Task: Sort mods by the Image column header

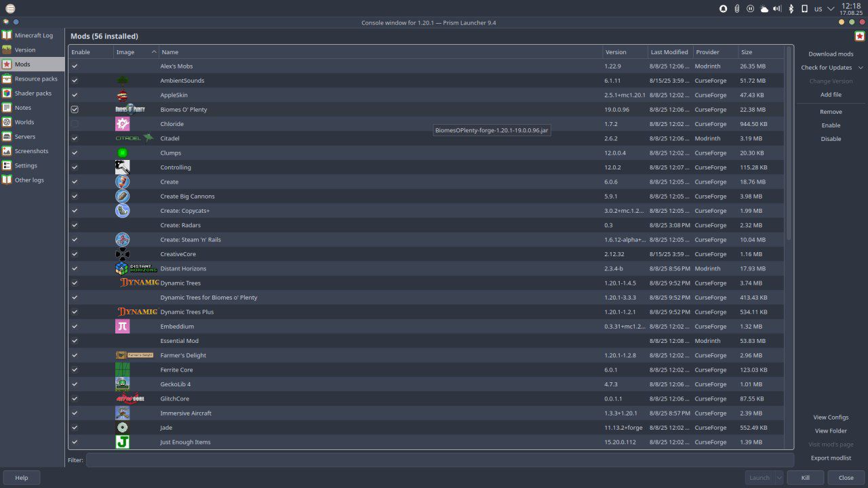Action: point(136,52)
